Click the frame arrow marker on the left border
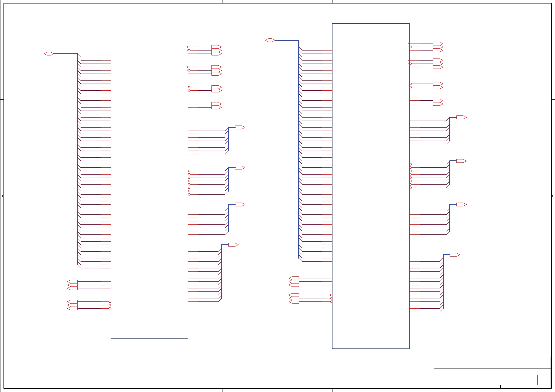This screenshot has width=555, height=392. pos(2,196)
